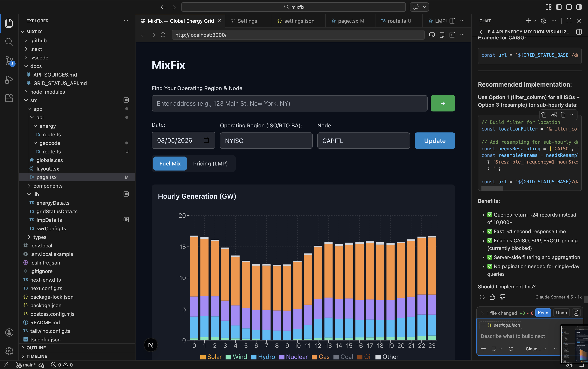Open Source Control view with 3 changes
The image size is (588, 369).
(x=9, y=61)
